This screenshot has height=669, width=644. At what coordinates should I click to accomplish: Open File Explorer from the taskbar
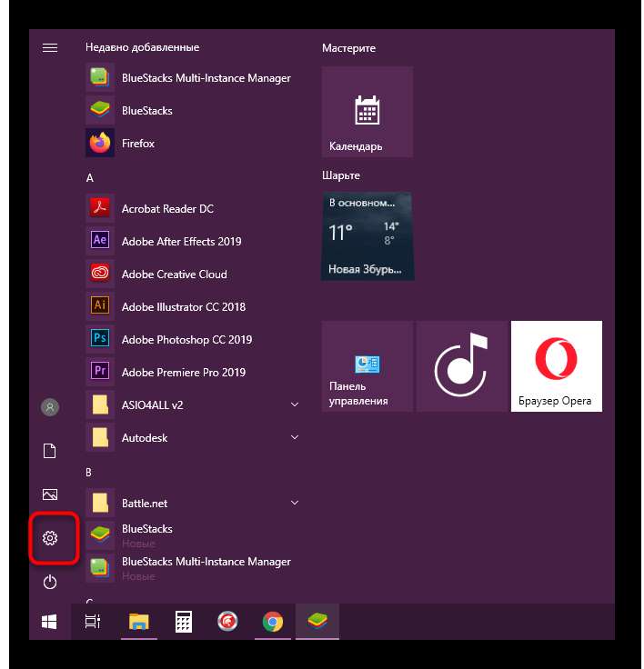139,622
